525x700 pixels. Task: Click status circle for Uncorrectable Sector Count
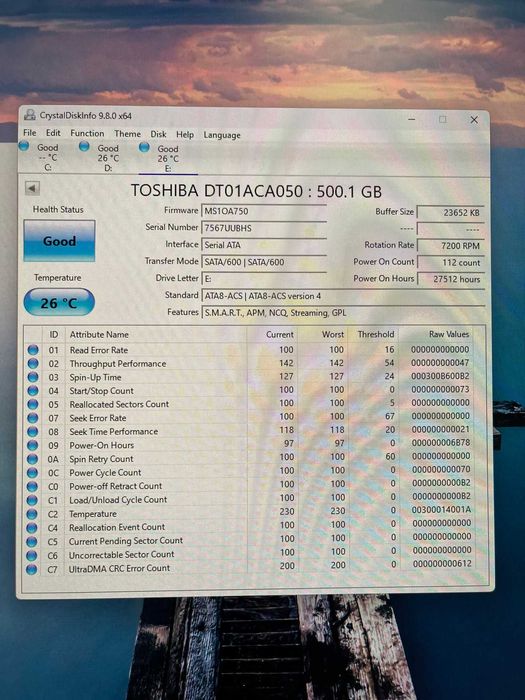[x=32, y=555]
